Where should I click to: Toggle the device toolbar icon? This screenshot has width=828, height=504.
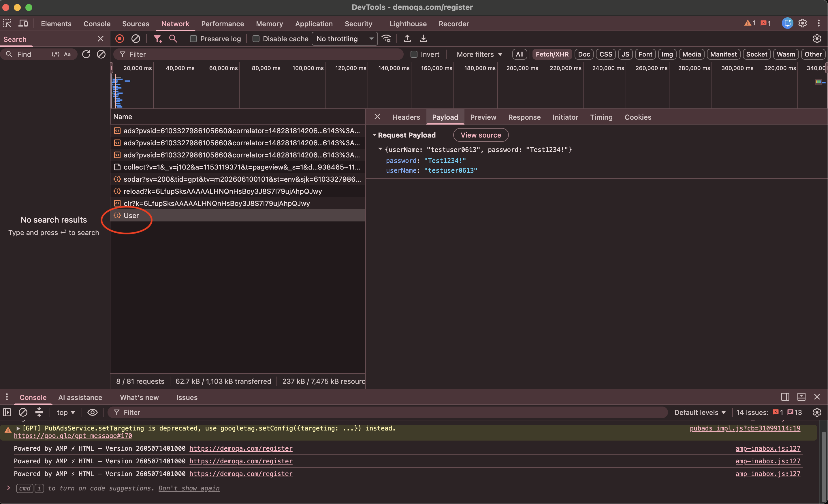point(23,24)
